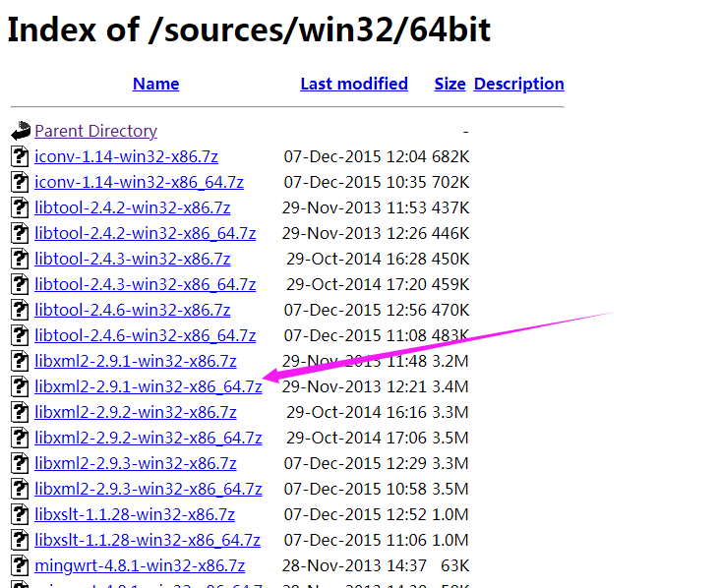Sort listing by Description column
The image size is (719, 588).
519,84
